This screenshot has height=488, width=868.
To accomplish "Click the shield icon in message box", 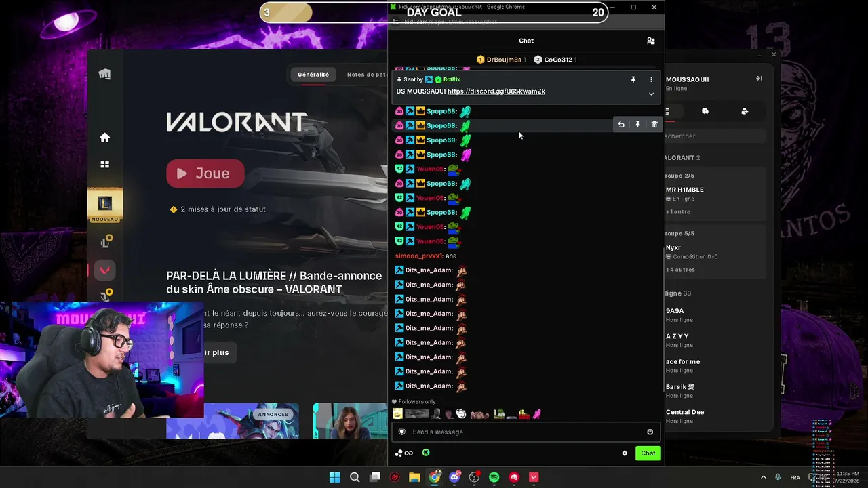I will pyautogui.click(x=401, y=432).
